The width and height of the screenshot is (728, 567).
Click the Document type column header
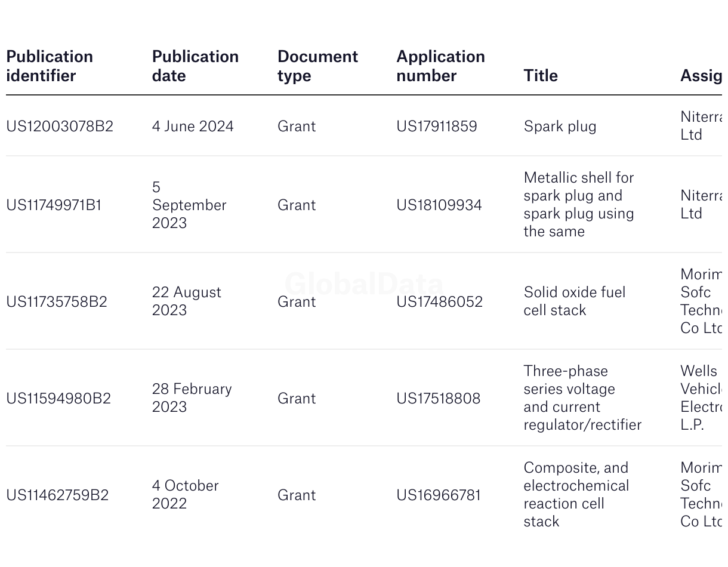point(317,66)
